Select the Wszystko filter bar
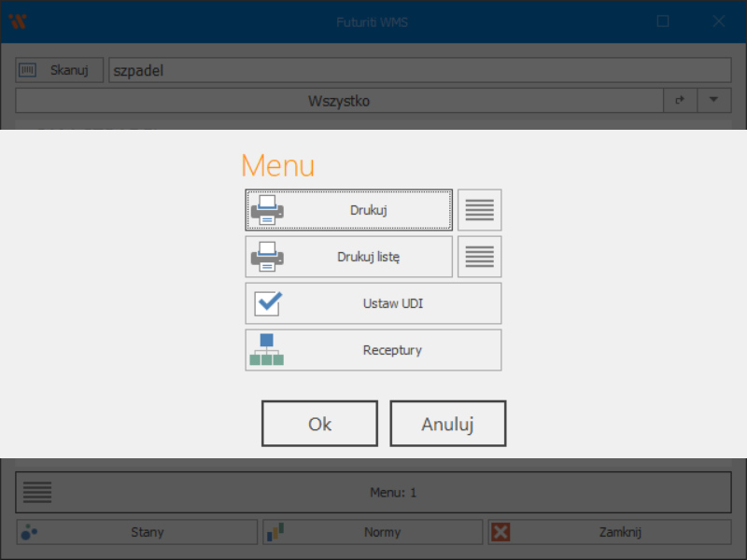Image resolution: width=747 pixels, height=560 pixels. tap(338, 100)
